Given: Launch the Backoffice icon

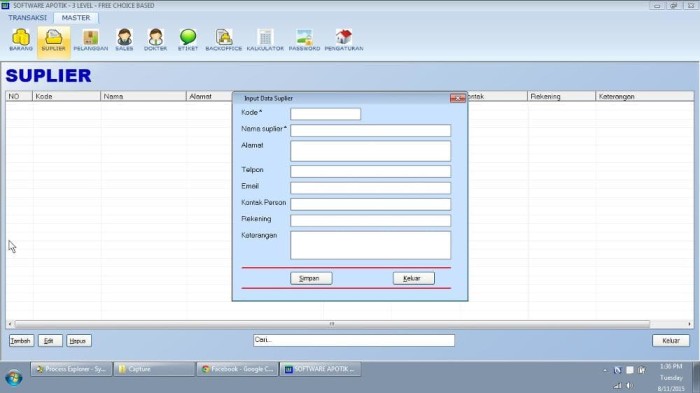Looking at the screenshot, I should pyautogui.click(x=224, y=40).
